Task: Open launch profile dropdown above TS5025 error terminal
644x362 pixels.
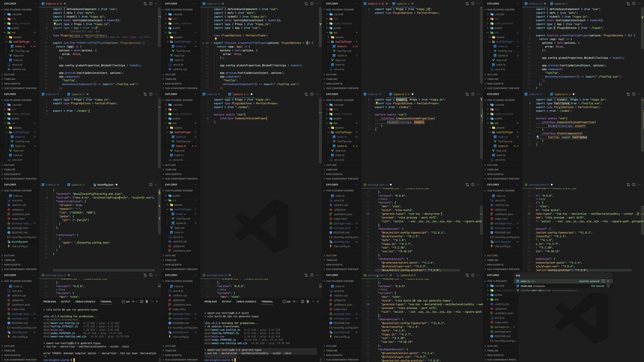Action: [136, 301]
